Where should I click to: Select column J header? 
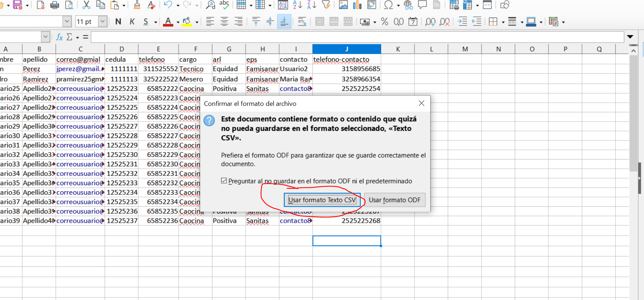[347, 49]
